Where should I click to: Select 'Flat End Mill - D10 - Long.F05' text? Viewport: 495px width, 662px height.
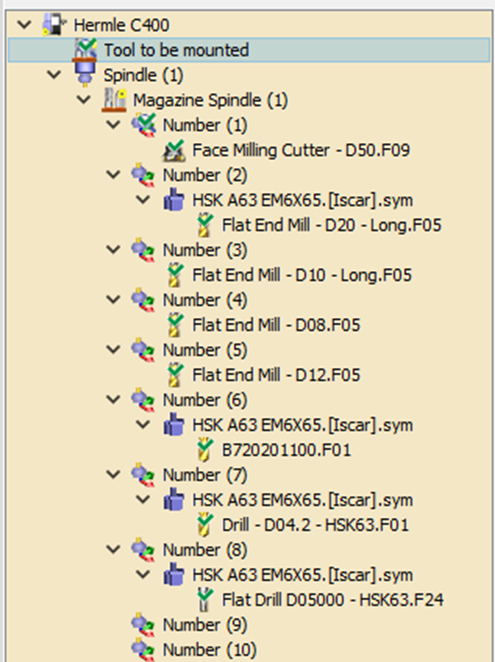click(x=302, y=275)
